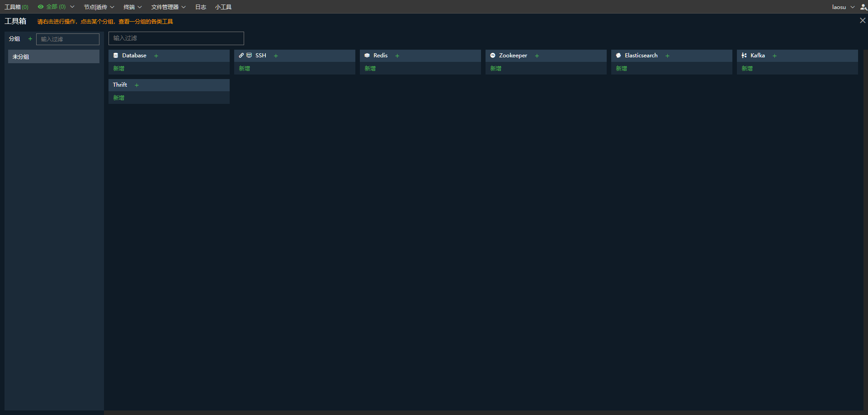868x415 pixels.
Task: Click the Elasticsearch icon in its group header
Action: 618,55
